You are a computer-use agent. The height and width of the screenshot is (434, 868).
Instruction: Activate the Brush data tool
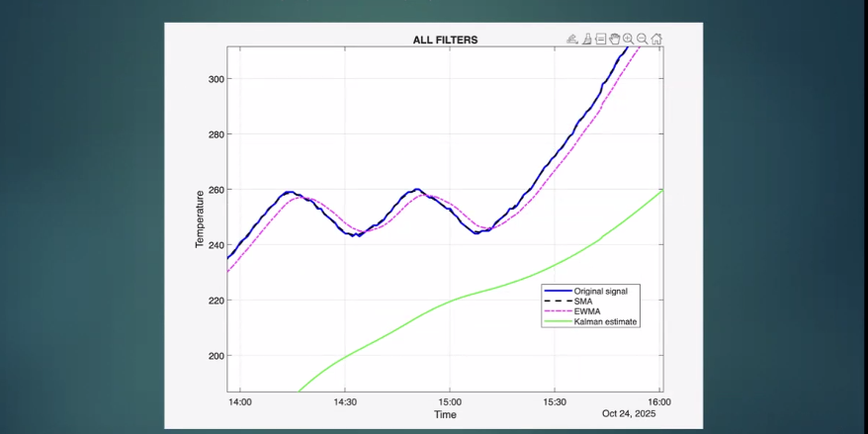(586, 40)
